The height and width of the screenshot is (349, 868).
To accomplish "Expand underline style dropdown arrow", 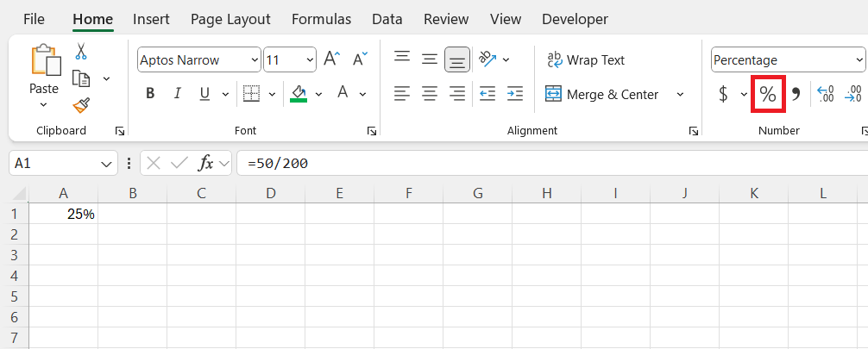I will [x=225, y=94].
